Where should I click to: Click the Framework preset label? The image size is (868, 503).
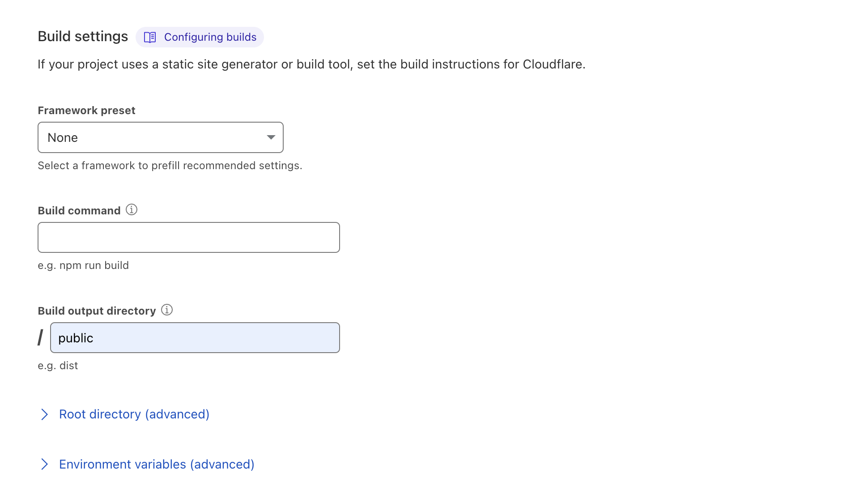coord(86,111)
